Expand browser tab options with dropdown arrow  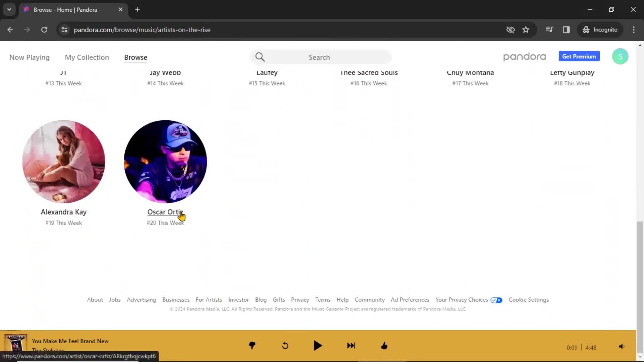coord(9,10)
